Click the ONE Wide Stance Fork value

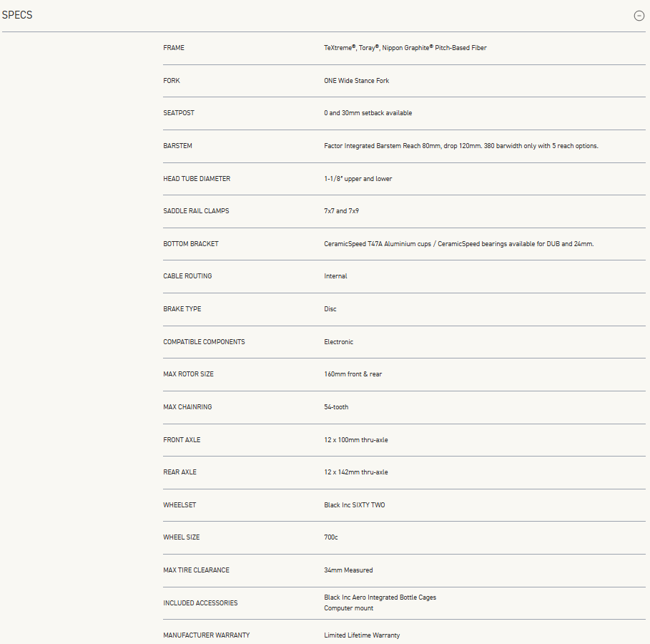[x=357, y=80]
